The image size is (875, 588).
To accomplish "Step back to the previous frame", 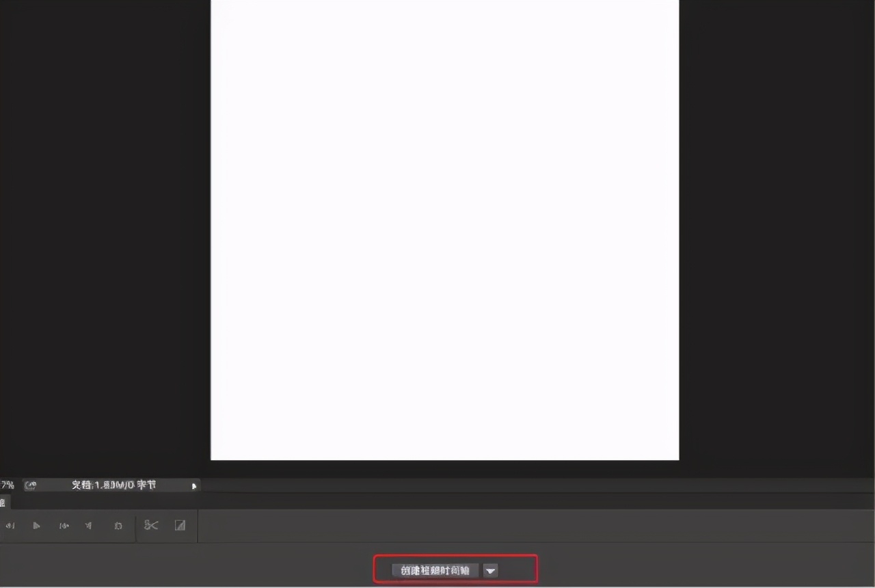I will click(10, 526).
